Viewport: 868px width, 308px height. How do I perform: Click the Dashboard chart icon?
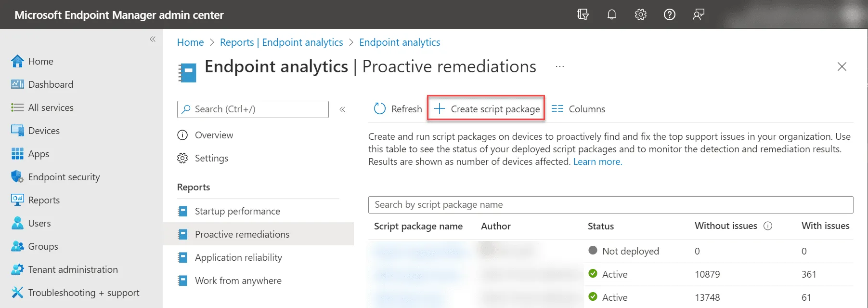(17, 84)
